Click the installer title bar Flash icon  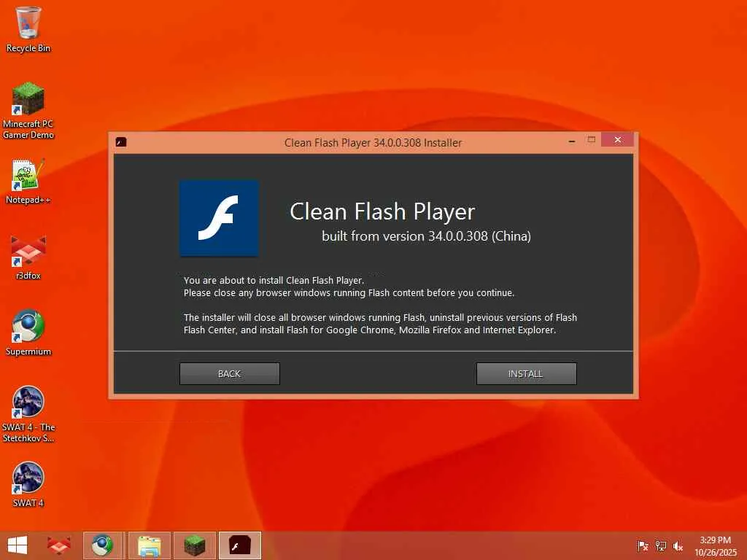point(121,142)
